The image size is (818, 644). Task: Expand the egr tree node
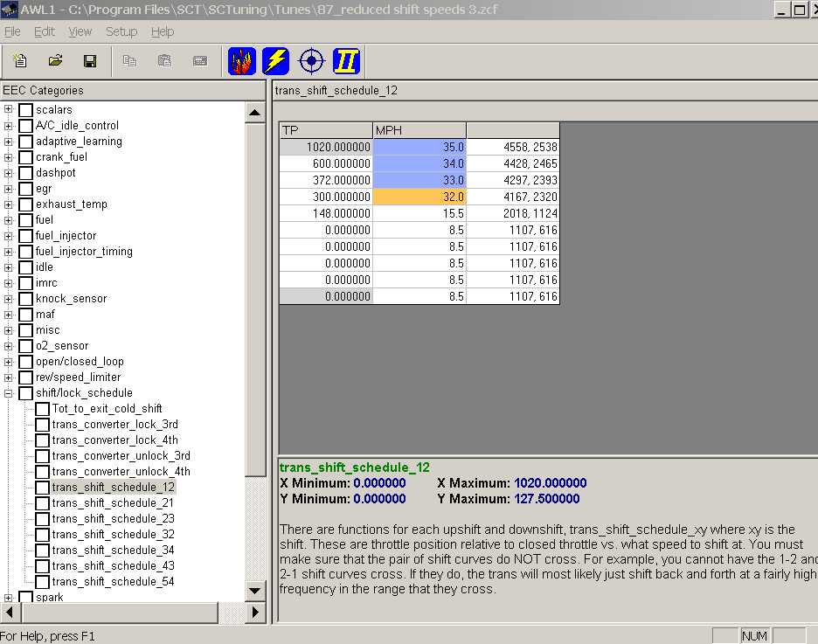(x=9, y=189)
